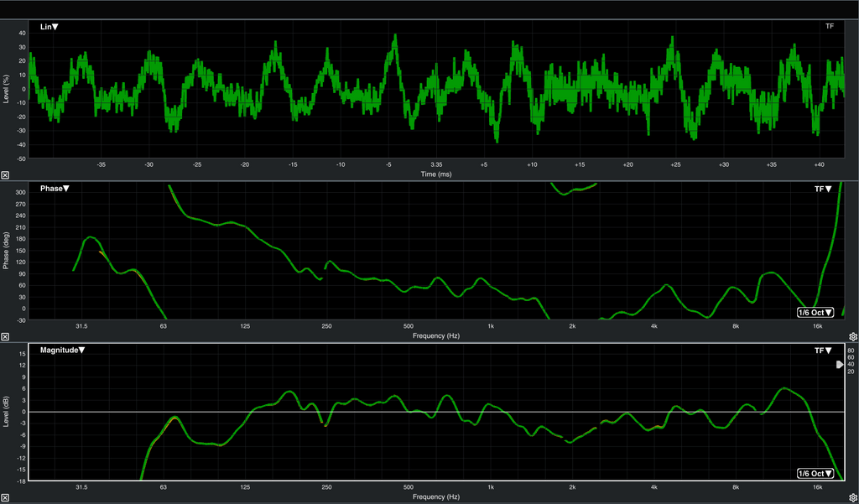Expand the TF selector in Magnitude plot
Screen dimensions: 859x504
823,351
